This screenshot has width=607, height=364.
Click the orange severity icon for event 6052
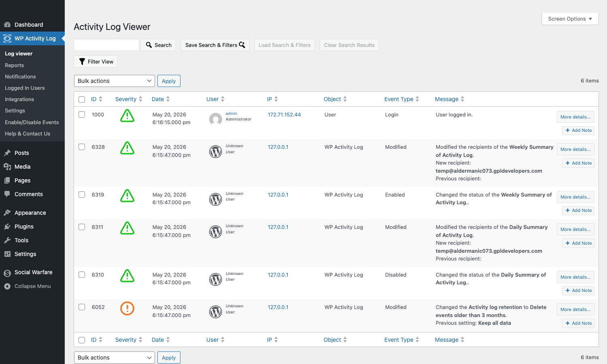127,309
